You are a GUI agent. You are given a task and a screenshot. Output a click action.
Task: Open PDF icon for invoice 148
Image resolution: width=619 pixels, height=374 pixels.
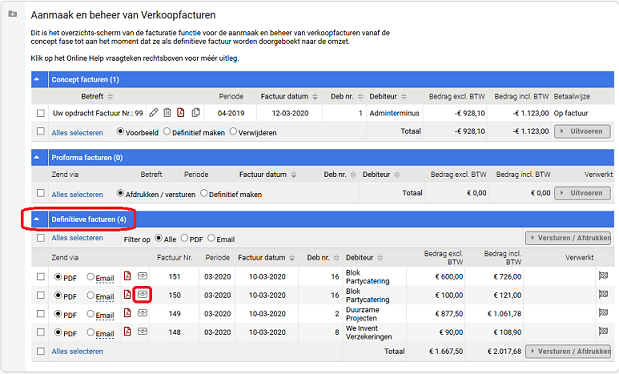tap(128, 331)
